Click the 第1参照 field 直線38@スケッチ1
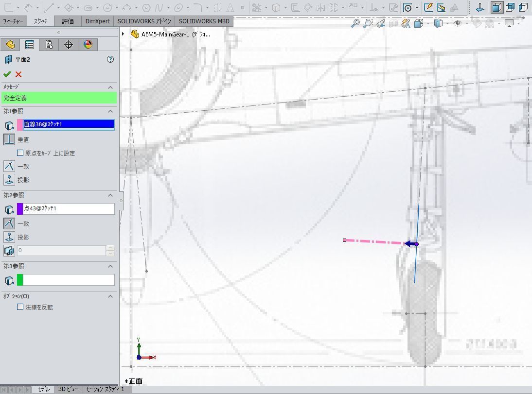The width and height of the screenshot is (532, 394). click(69, 124)
